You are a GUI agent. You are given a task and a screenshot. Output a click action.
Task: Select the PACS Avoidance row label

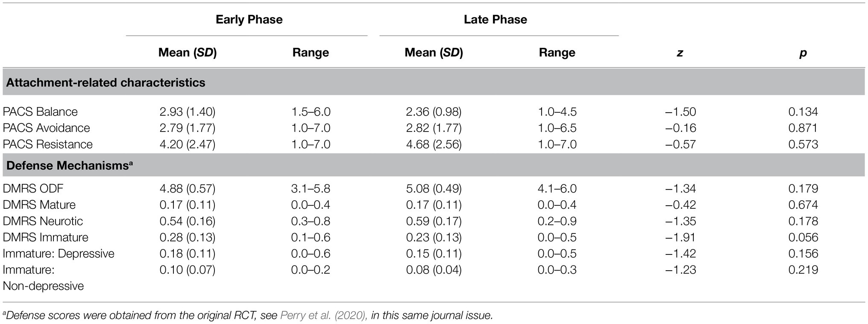point(46,128)
